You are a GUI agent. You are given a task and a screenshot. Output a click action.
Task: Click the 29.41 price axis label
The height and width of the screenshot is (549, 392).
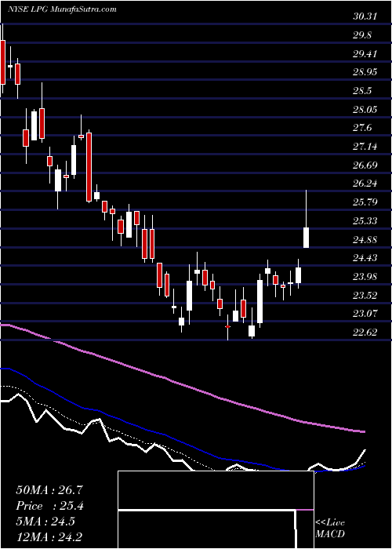(365, 53)
